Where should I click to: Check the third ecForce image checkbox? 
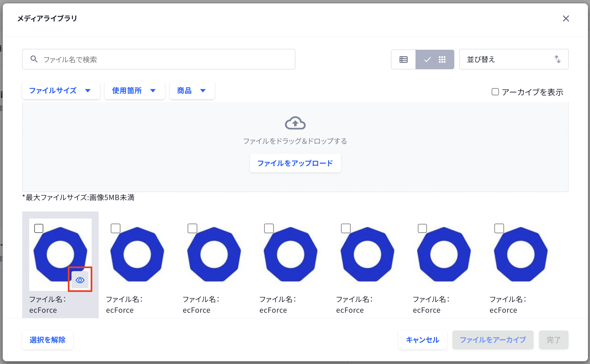[192, 228]
